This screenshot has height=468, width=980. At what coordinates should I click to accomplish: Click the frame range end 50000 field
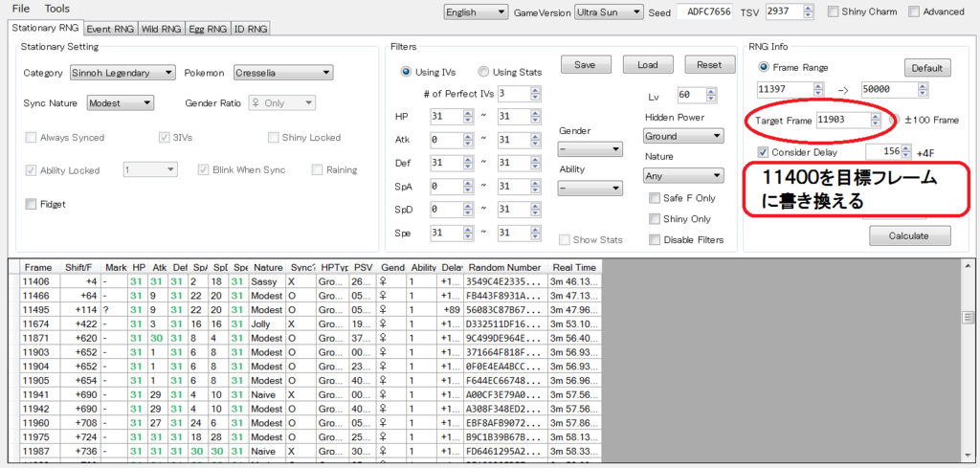pos(895,90)
